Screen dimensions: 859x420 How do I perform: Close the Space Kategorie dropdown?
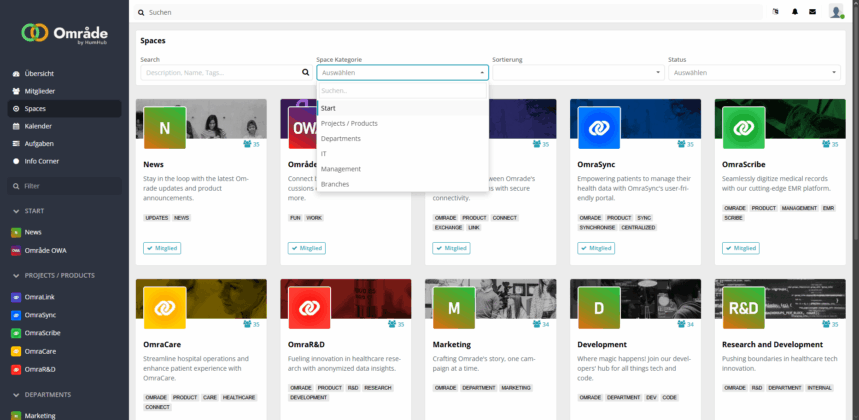[403, 72]
